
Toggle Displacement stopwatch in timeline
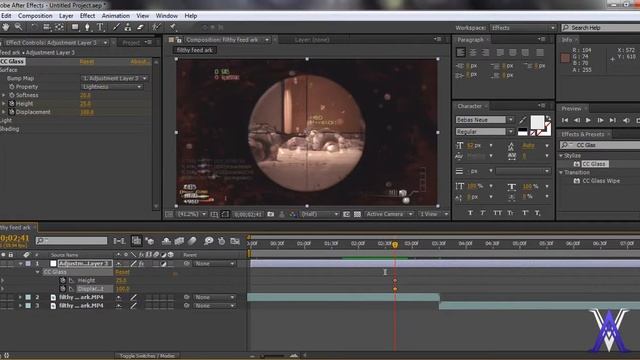[62, 289]
